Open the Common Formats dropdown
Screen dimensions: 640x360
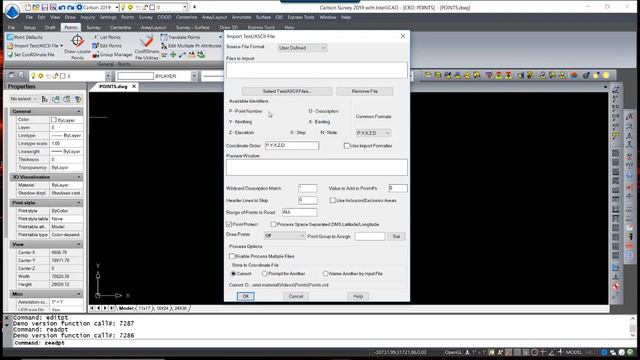(x=373, y=133)
